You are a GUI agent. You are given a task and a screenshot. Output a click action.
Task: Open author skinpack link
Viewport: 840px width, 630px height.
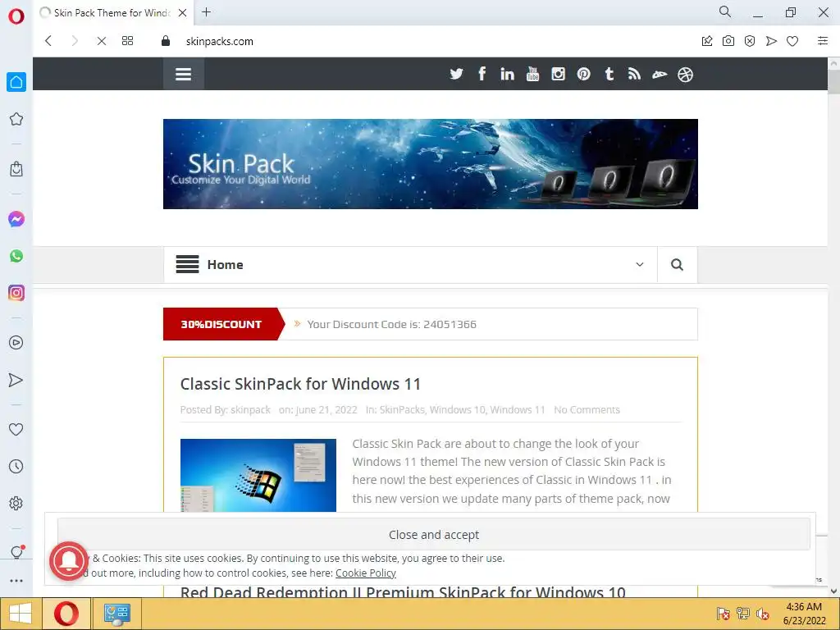[251, 410]
